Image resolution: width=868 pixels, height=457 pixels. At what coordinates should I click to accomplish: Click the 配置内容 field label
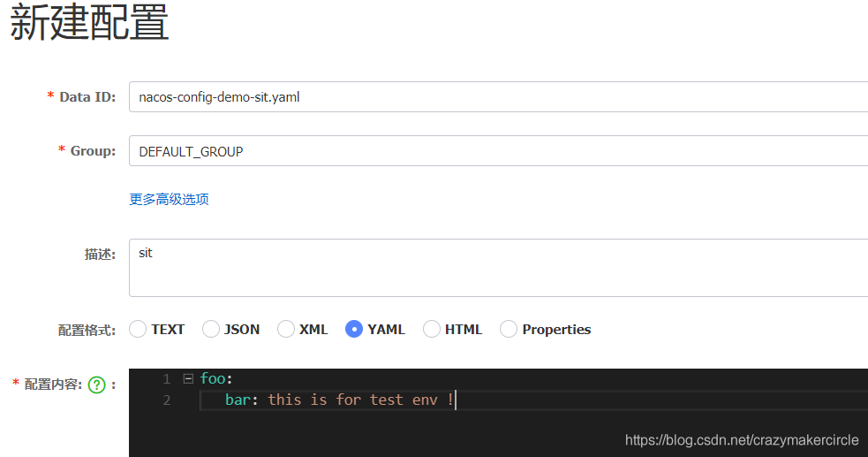pos(53,385)
